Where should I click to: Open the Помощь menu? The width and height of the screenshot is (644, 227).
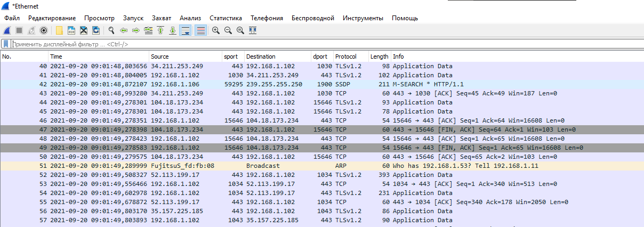[x=405, y=18]
